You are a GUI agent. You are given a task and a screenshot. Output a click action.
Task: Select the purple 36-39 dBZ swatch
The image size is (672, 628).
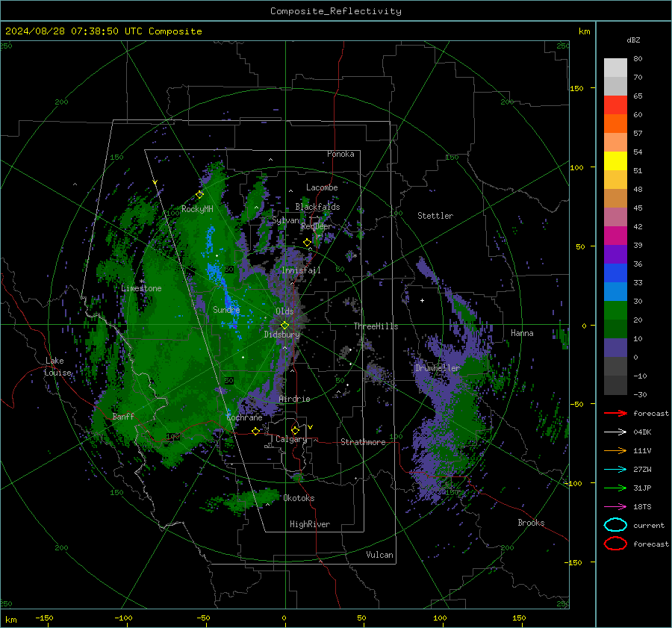[615, 255]
